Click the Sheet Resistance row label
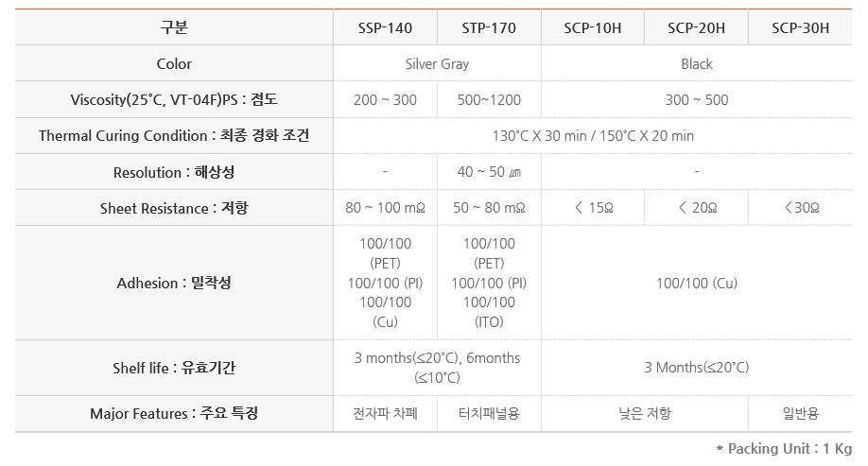Viewport: 868px width, 466px height. pyautogui.click(x=174, y=208)
